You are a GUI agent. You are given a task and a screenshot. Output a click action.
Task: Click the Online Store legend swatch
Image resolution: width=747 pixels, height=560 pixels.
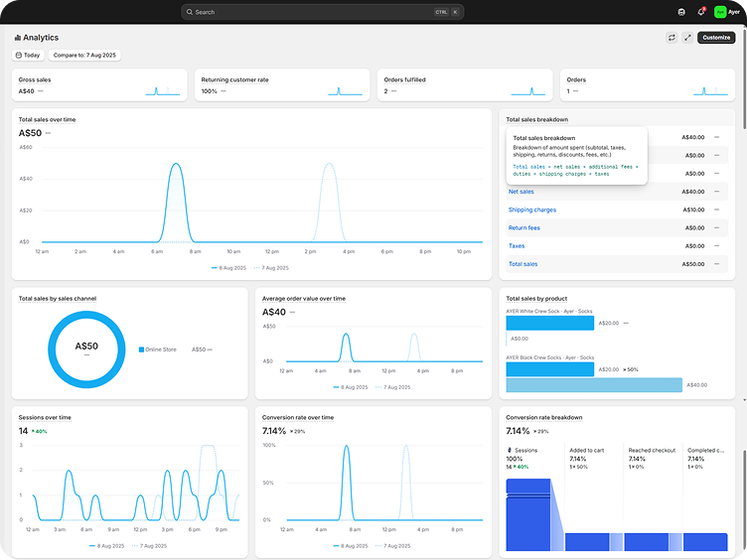(141, 350)
